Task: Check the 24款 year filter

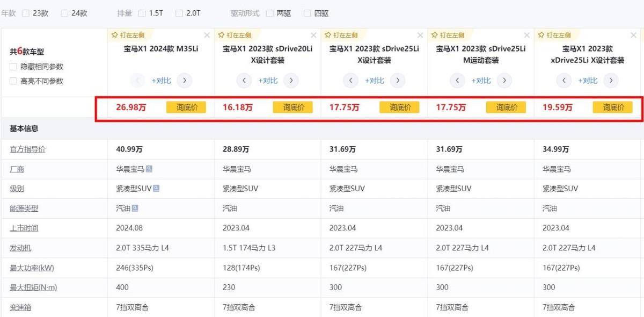Action: 64,13
